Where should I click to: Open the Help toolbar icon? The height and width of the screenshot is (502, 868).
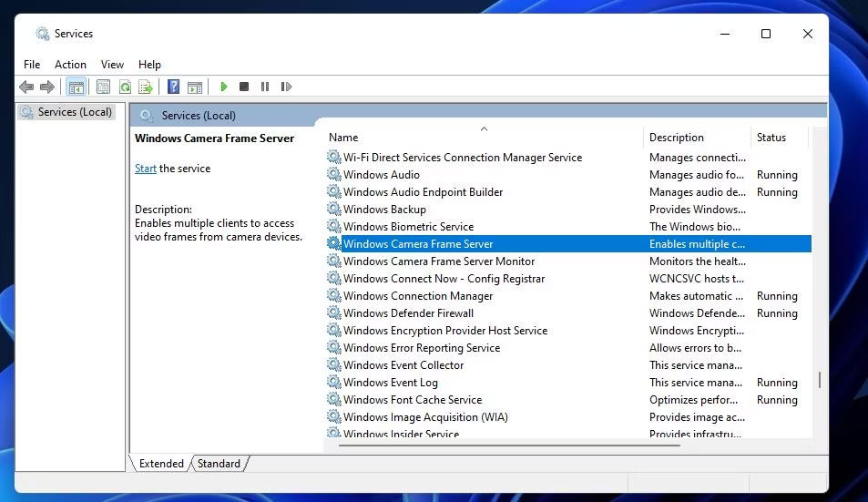tap(173, 87)
